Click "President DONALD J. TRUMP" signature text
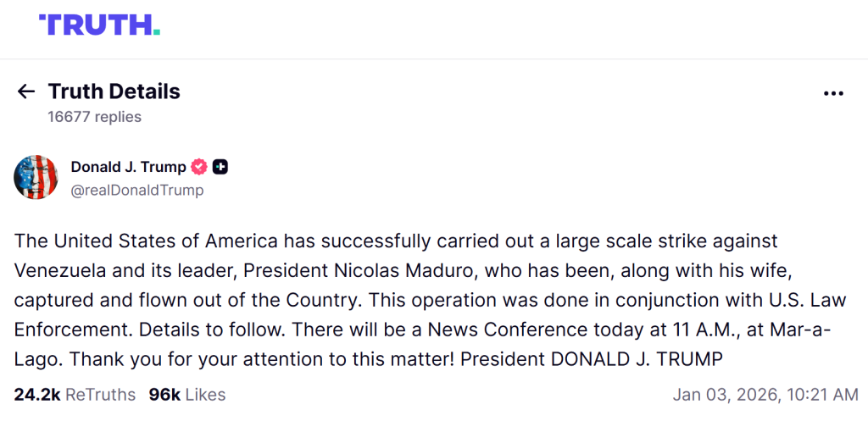 pos(592,358)
